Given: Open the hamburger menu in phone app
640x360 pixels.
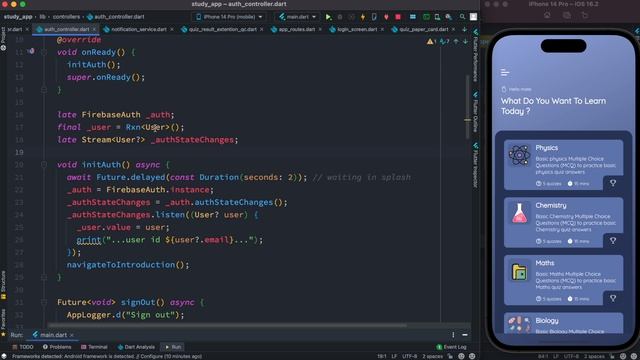Looking at the screenshot, I should pyautogui.click(x=505, y=73).
